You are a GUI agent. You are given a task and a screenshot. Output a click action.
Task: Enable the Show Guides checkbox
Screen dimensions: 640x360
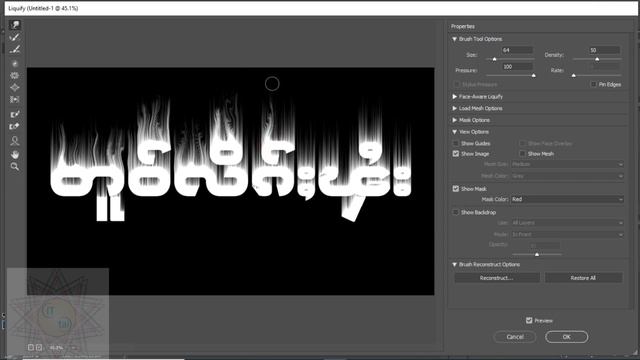(456, 144)
